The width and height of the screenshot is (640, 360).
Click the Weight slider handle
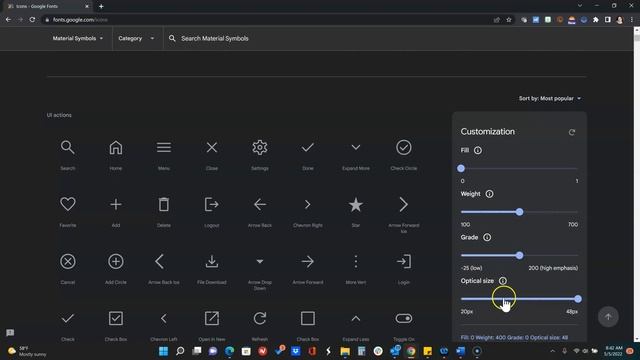519,212
